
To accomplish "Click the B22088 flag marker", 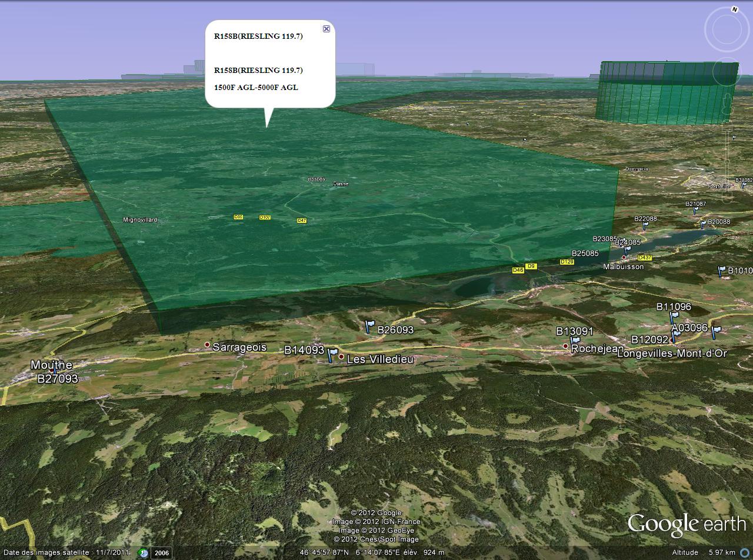I will click(x=645, y=225).
